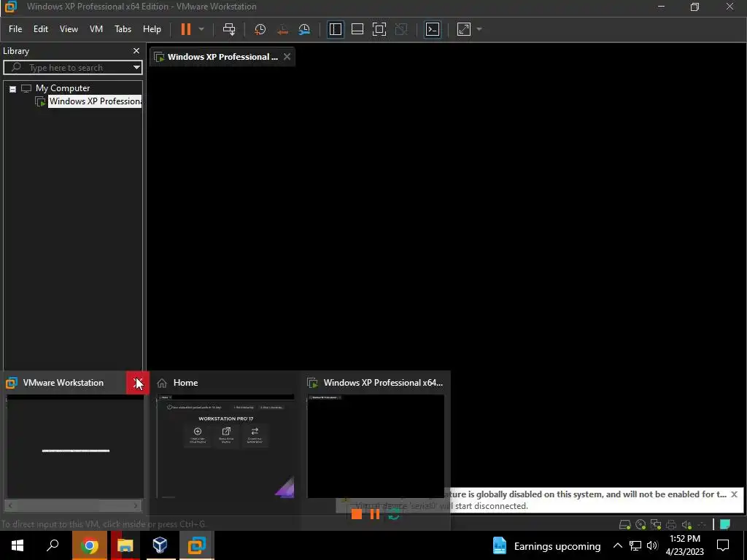This screenshot has width=747, height=560.
Task: Show hidden system tray icons
Action: (617, 545)
